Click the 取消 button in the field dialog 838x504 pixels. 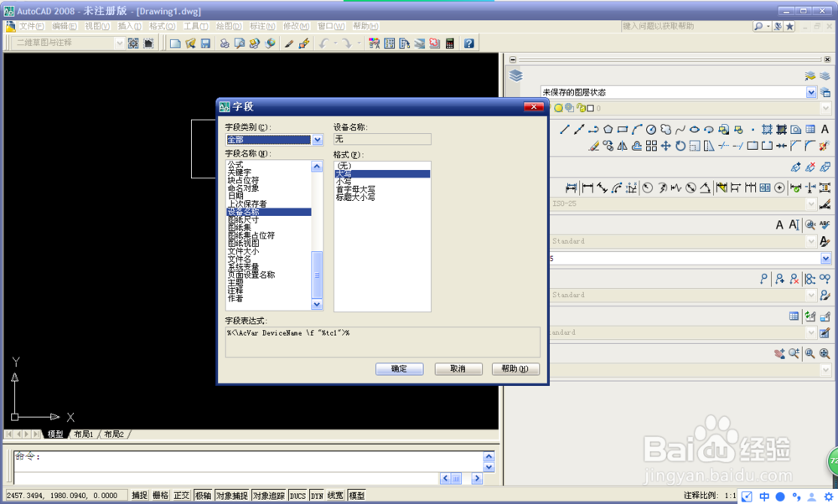[458, 369]
